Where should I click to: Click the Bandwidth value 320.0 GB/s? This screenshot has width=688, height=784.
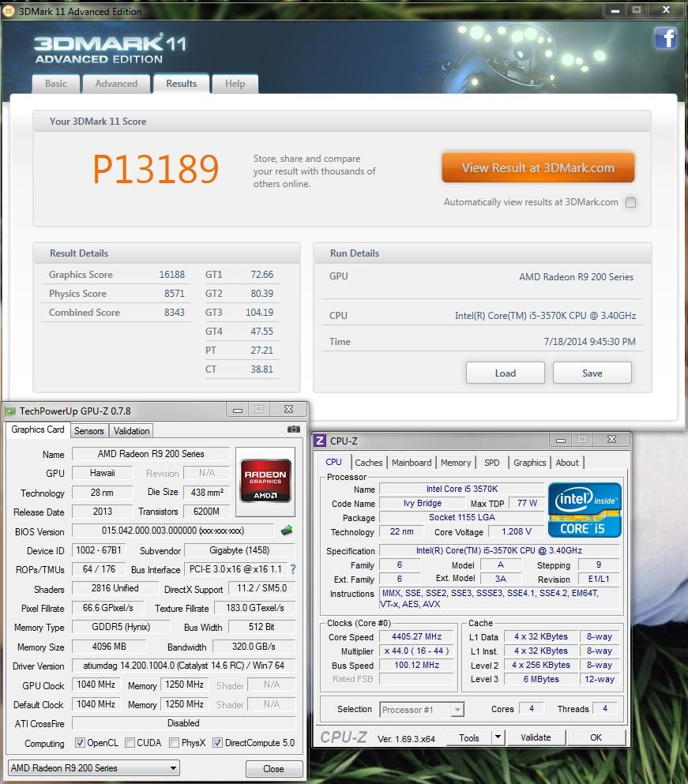(x=254, y=647)
